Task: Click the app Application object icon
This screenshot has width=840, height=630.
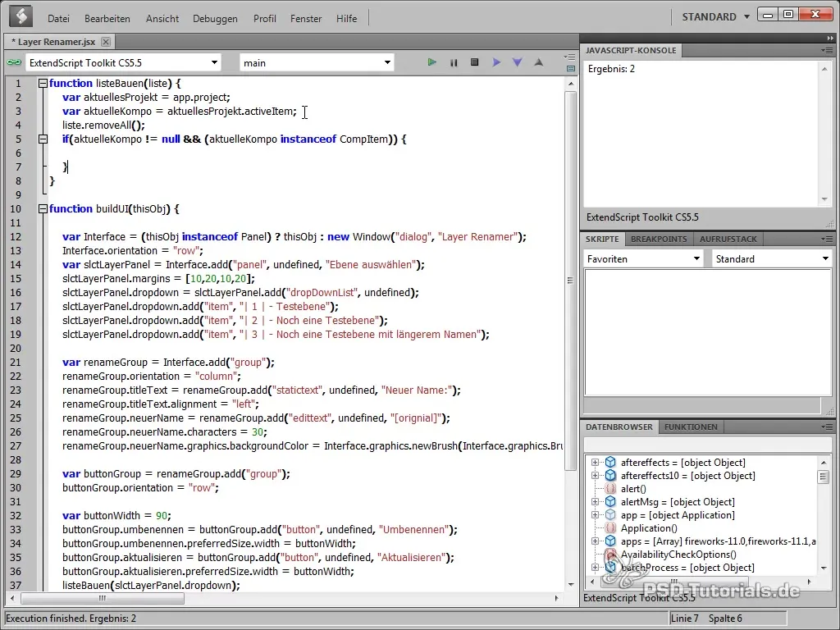Action: 610,515
